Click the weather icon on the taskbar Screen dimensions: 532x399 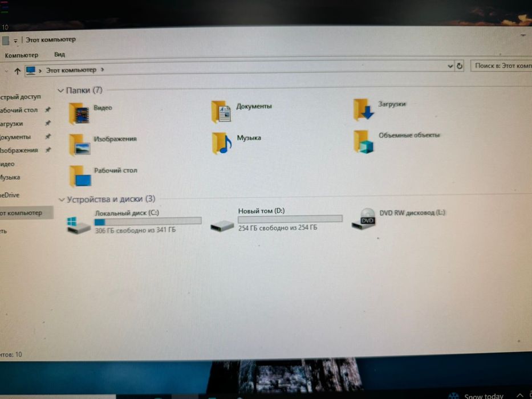[x=454, y=396]
